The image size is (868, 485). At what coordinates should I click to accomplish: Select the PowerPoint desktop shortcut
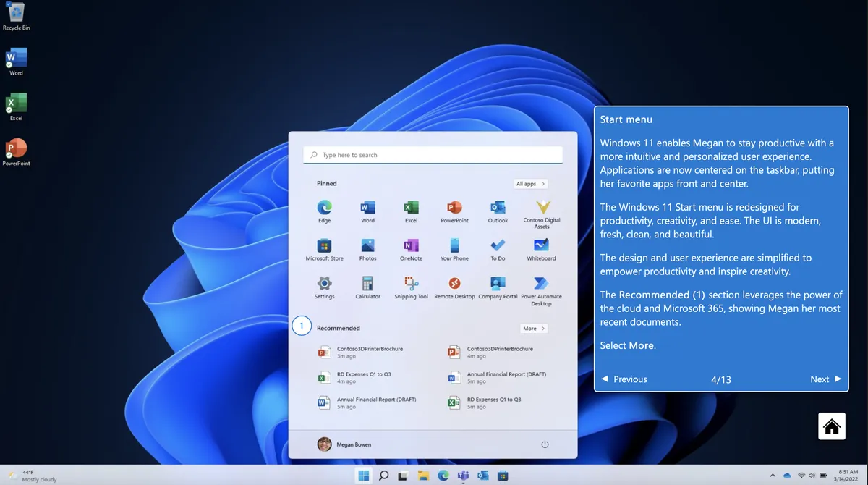point(16,152)
